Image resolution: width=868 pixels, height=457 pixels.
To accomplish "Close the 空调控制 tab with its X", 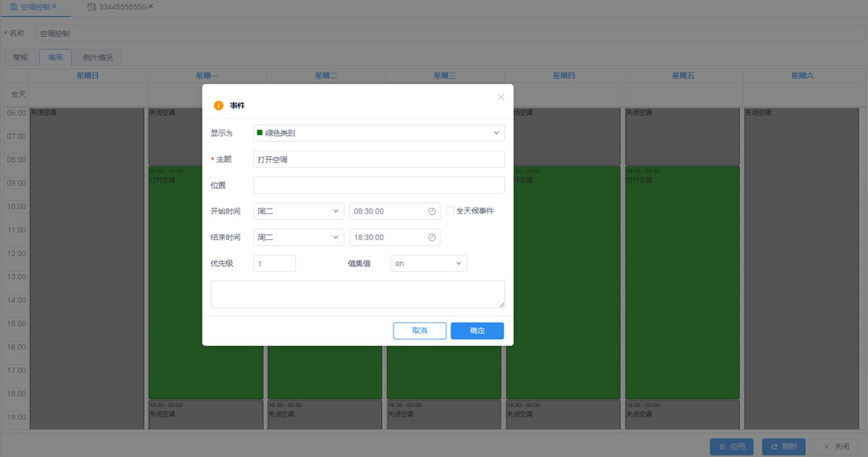I will 54,7.
